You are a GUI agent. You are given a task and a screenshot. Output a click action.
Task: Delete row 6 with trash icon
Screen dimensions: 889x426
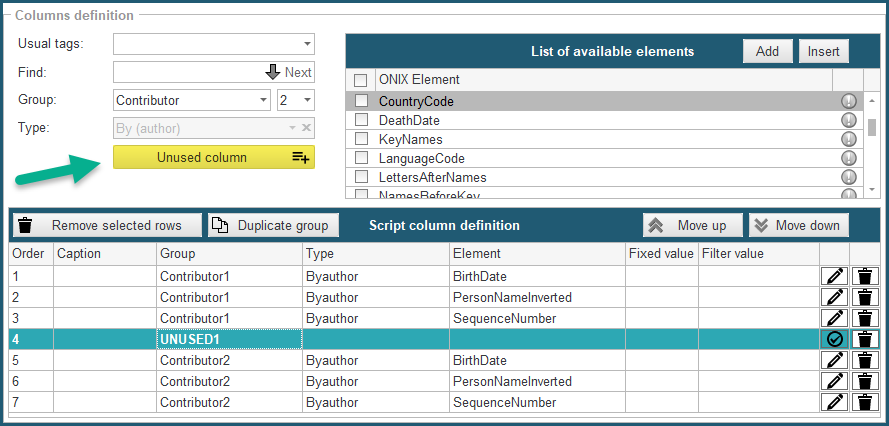coord(865,381)
